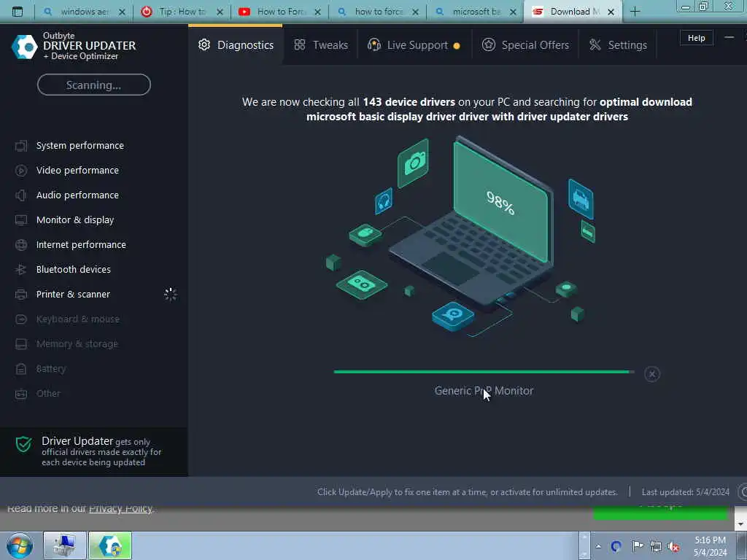This screenshot has height=560, width=747.
Task: Click the Diagnostics gear icon
Action: [204, 44]
